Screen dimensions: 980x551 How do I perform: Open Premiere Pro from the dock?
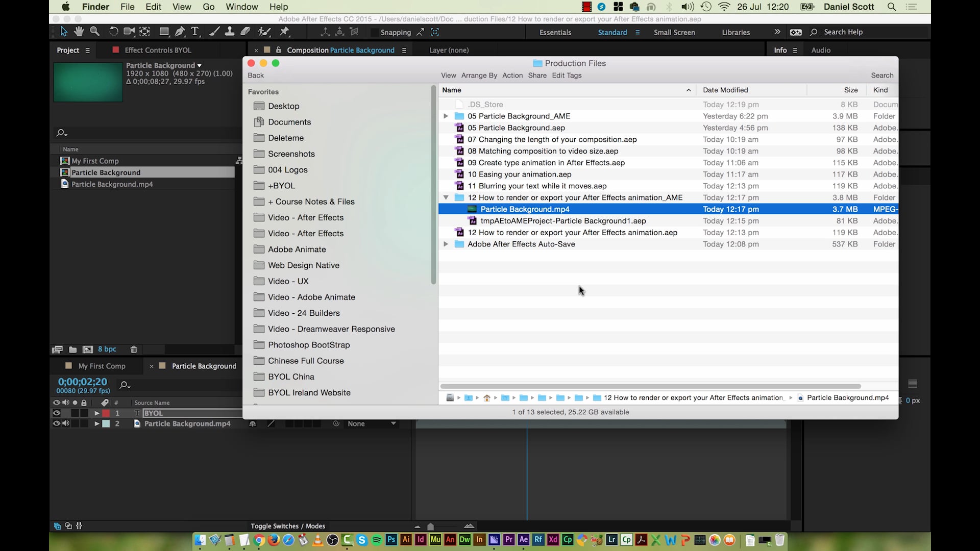pos(509,540)
